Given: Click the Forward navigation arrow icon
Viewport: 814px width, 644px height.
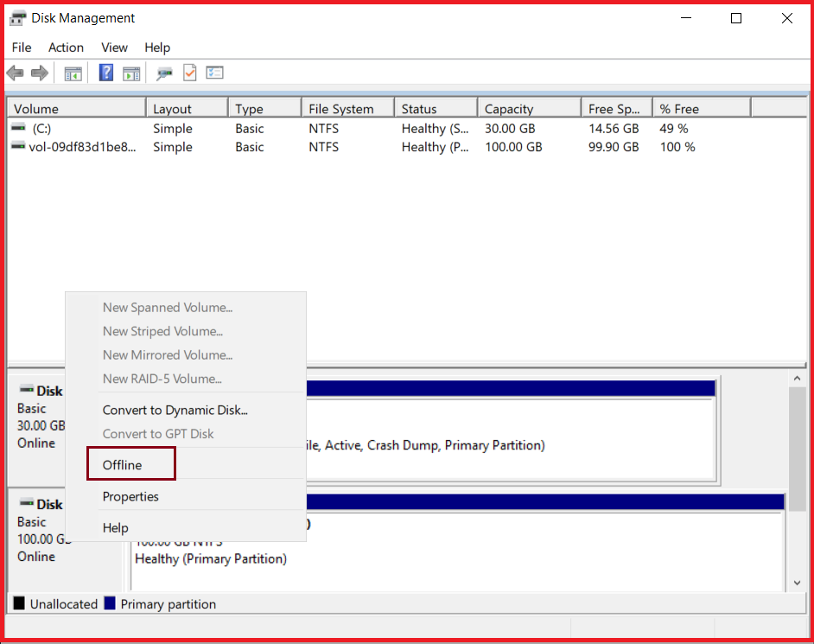Looking at the screenshot, I should pyautogui.click(x=40, y=73).
